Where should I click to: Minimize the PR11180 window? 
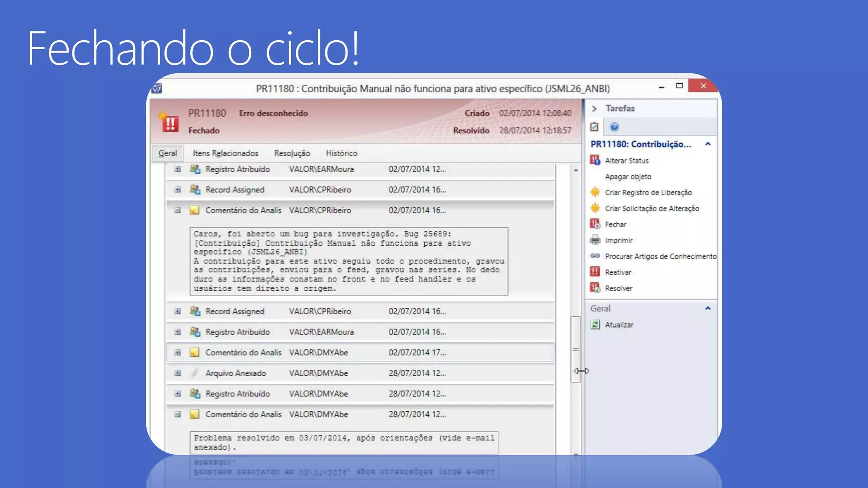[661, 86]
